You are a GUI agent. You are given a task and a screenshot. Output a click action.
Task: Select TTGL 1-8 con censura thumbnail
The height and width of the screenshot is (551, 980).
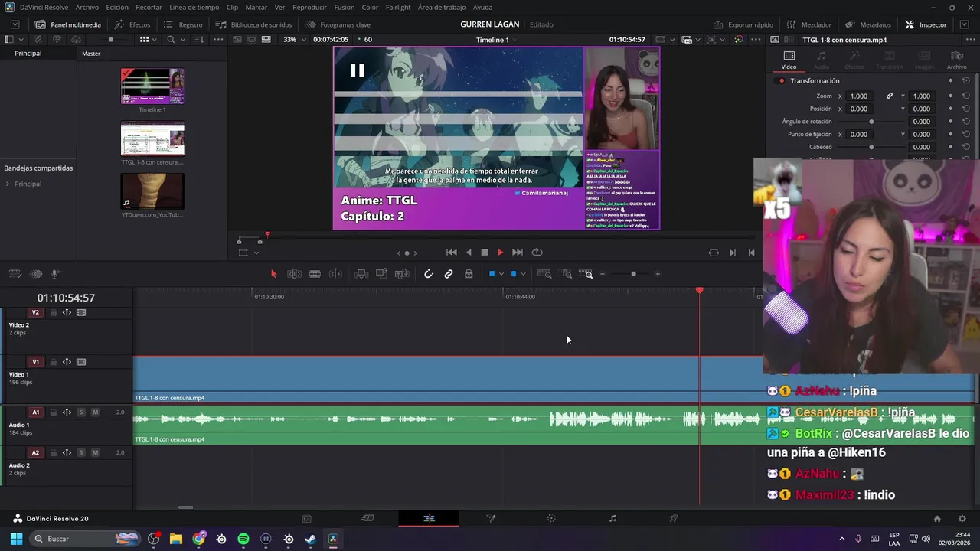pyautogui.click(x=152, y=139)
